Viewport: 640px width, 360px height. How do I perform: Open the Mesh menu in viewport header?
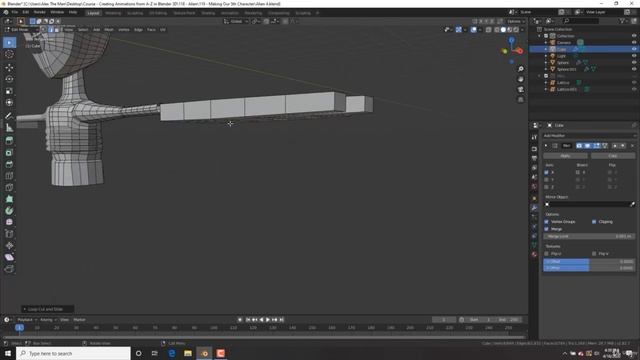109,30
